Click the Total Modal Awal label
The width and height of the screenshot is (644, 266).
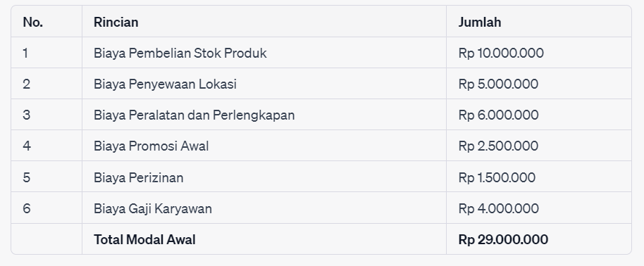144,239
